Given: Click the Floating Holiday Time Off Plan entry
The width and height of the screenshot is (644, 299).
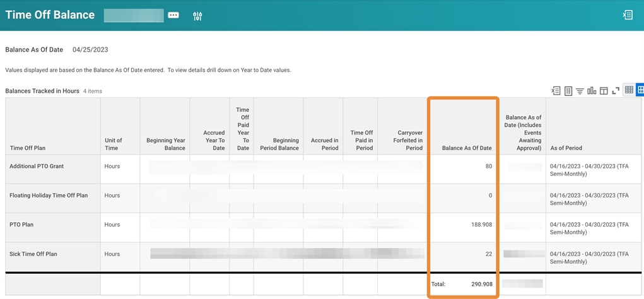Looking at the screenshot, I should (x=49, y=196).
